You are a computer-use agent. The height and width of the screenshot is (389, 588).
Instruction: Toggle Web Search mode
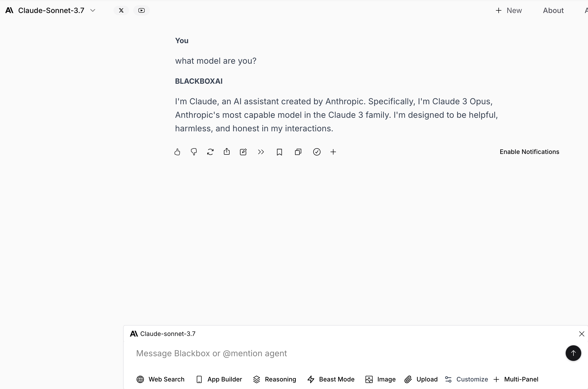click(161, 379)
